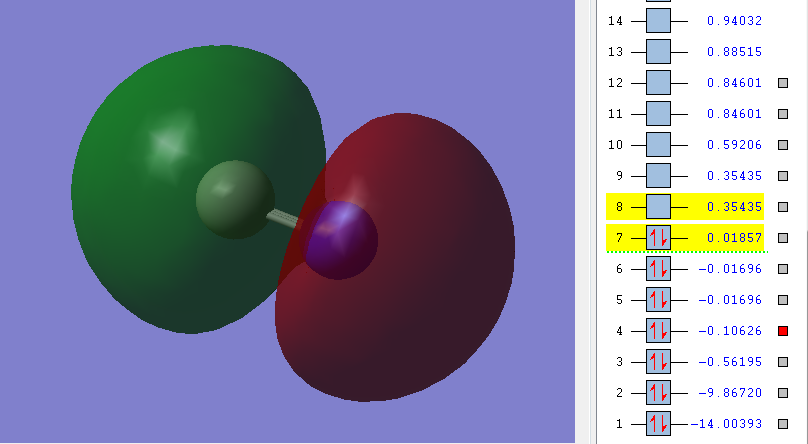
Task: Click the occupied box of orbital 5
Action: (x=659, y=300)
